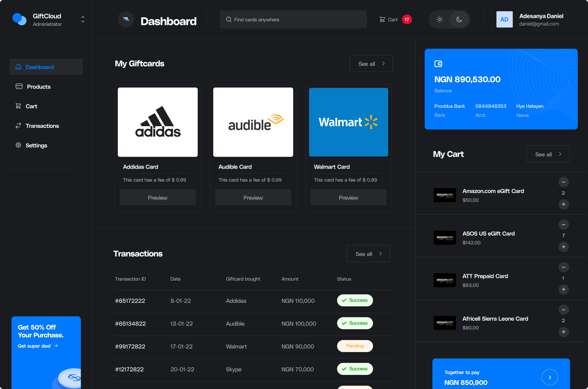Select transaction ID #65172222
The image size is (588, 389).
[130, 301]
